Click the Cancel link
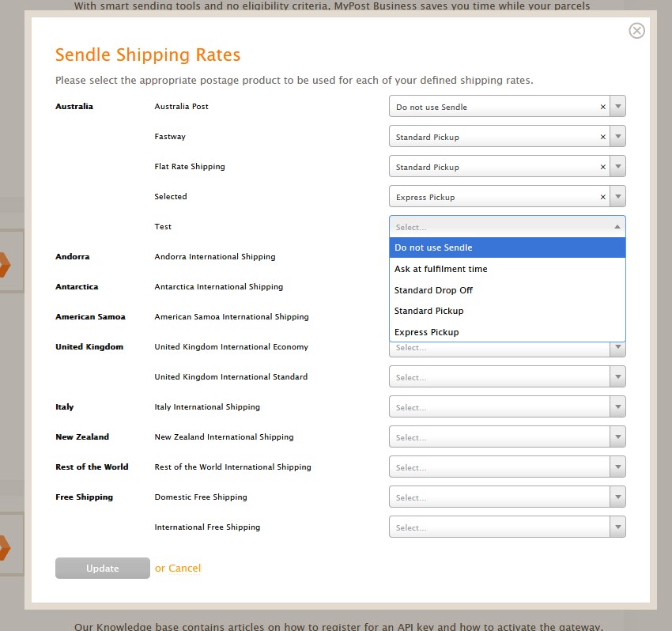The image size is (672, 631). point(185,568)
